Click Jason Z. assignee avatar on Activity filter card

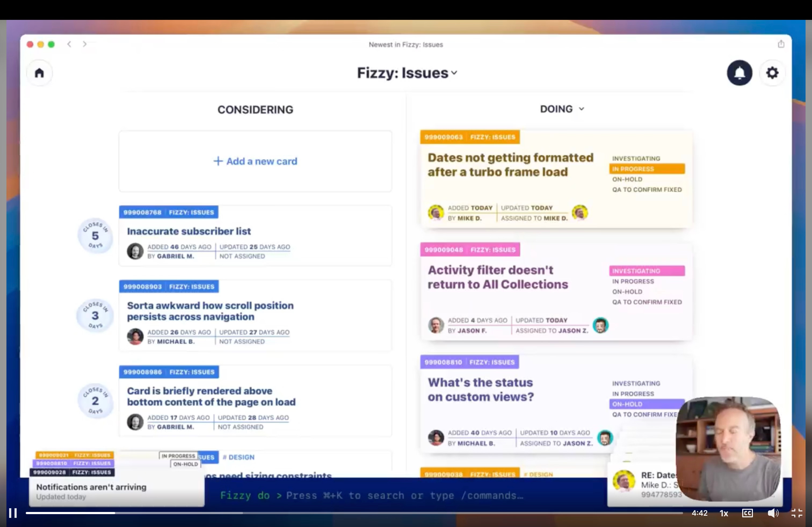pyautogui.click(x=600, y=325)
